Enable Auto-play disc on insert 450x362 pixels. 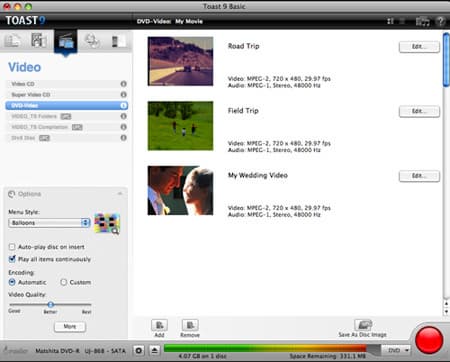pos(12,247)
